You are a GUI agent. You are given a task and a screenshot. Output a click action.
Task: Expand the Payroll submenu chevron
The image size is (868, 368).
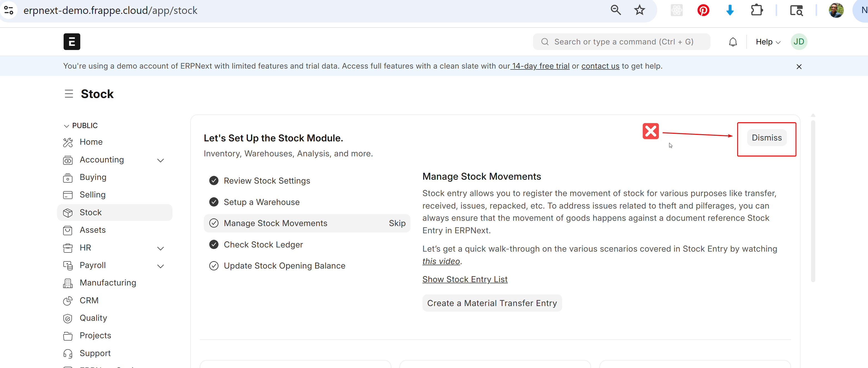[x=161, y=266]
